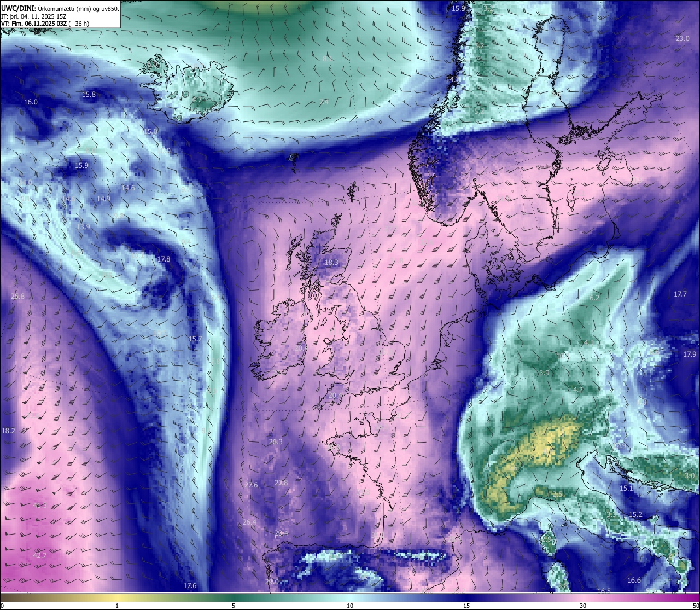Click the 29.0 value near Spain
700x610 pixels.
pyautogui.click(x=272, y=582)
